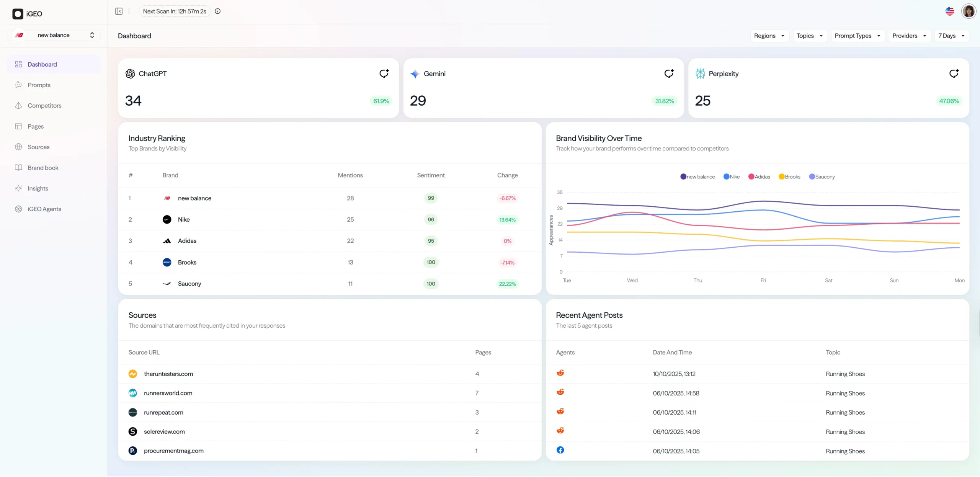Click the runnersworld.com source link

(168, 393)
